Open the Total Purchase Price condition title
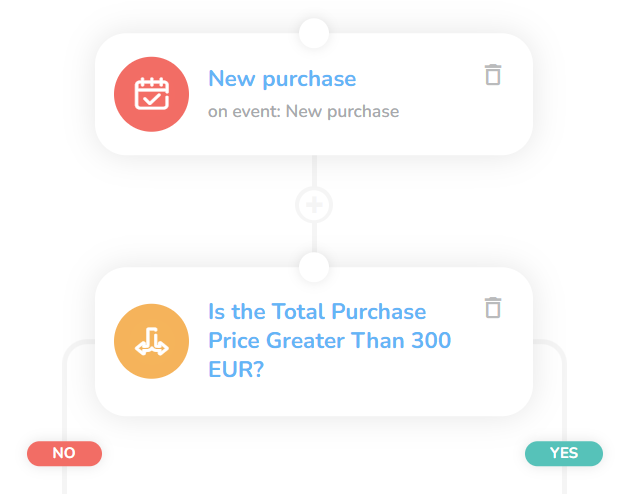The height and width of the screenshot is (494, 630). (329, 340)
